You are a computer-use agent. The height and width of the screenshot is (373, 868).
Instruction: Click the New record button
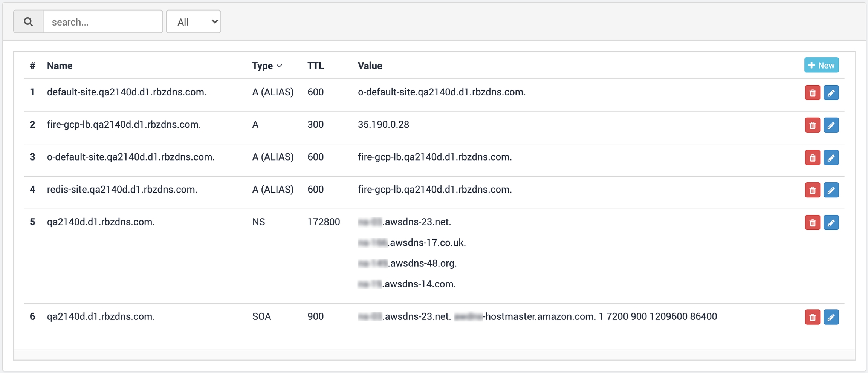point(821,65)
